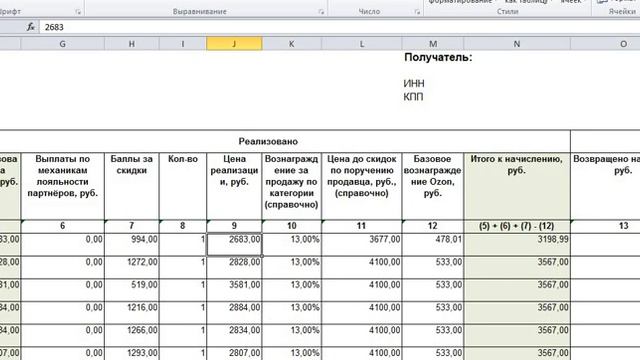Open the Шрифт group dialog launcher

pos(78,12)
